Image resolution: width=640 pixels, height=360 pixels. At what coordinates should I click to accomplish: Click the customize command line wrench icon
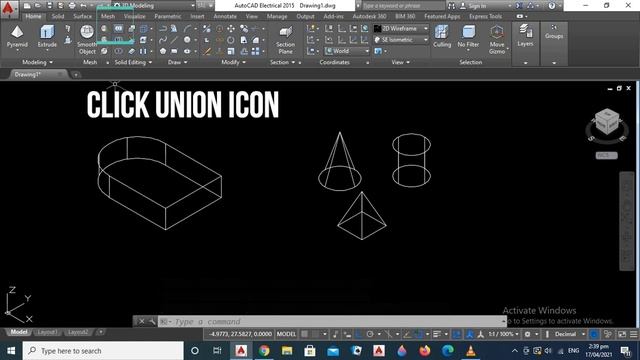coord(152,322)
